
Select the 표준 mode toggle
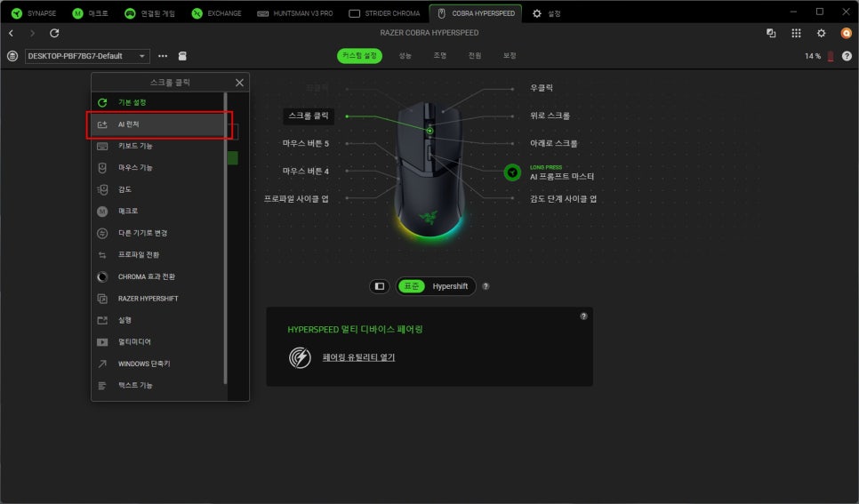click(412, 286)
